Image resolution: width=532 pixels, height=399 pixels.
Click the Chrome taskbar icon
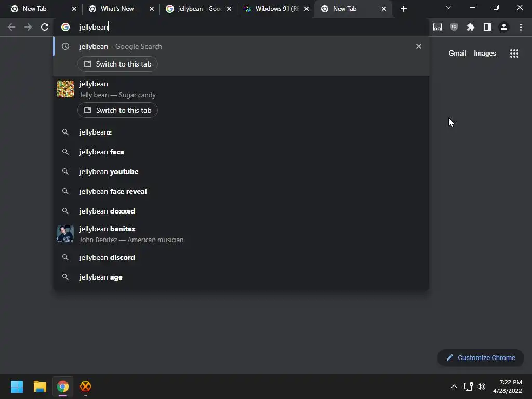63,387
